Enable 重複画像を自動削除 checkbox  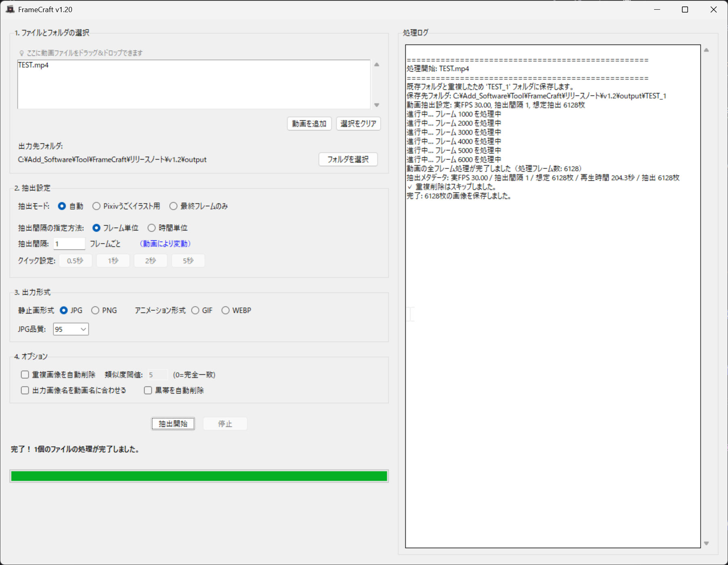(25, 375)
